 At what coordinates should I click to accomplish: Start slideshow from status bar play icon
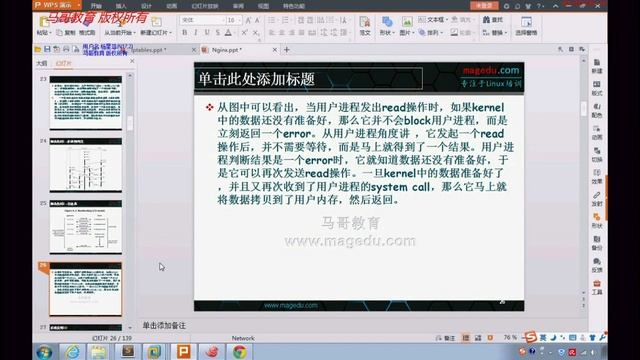pyautogui.click(x=490, y=338)
